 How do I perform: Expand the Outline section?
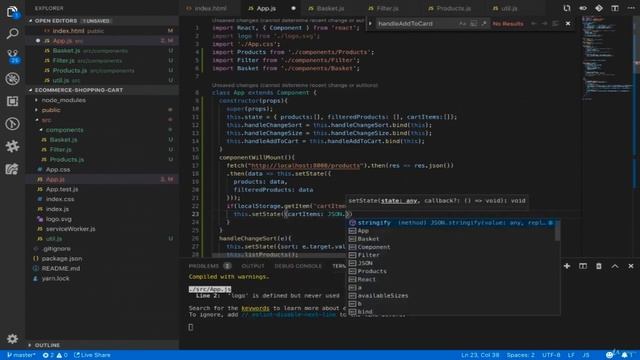30,345
